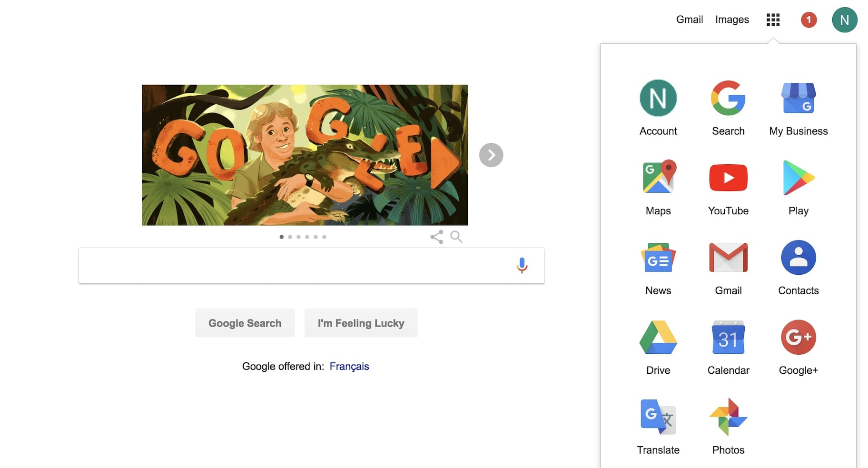Open YouTube from the apps grid

pyautogui.click(x=728, y=178)
